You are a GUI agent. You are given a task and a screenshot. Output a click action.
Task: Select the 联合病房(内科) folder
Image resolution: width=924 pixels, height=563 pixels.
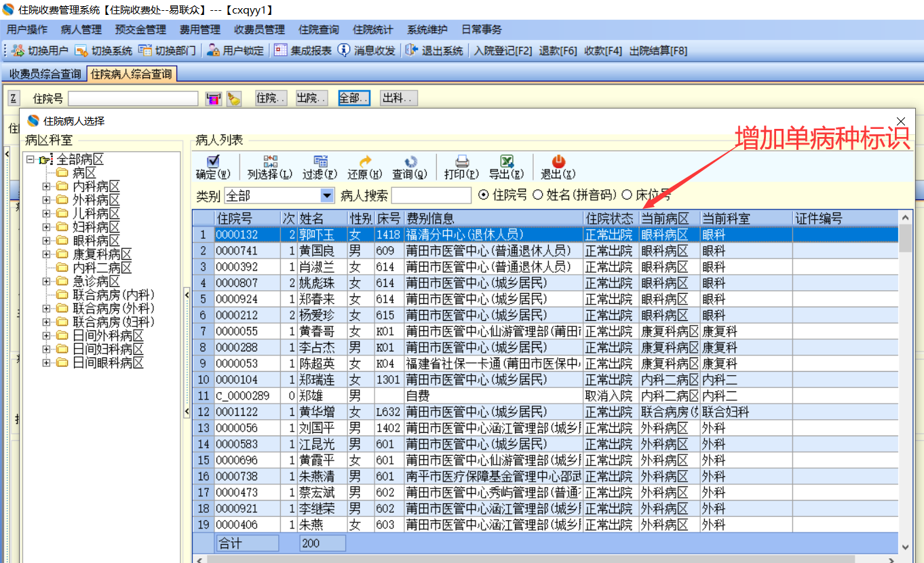(x=113, y=295)
